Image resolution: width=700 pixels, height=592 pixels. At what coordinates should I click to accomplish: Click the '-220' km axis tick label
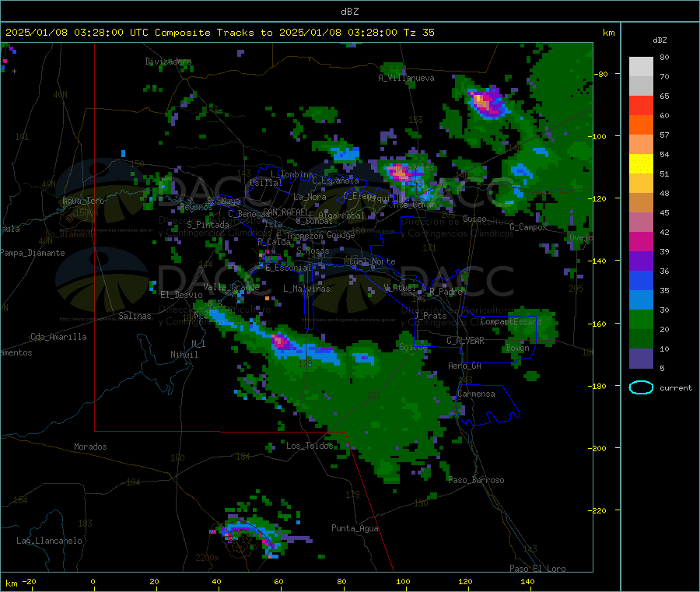[599, 511]
